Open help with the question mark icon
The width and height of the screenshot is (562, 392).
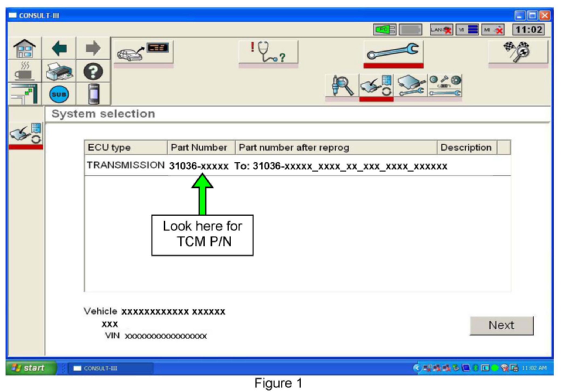pos(93,71)
